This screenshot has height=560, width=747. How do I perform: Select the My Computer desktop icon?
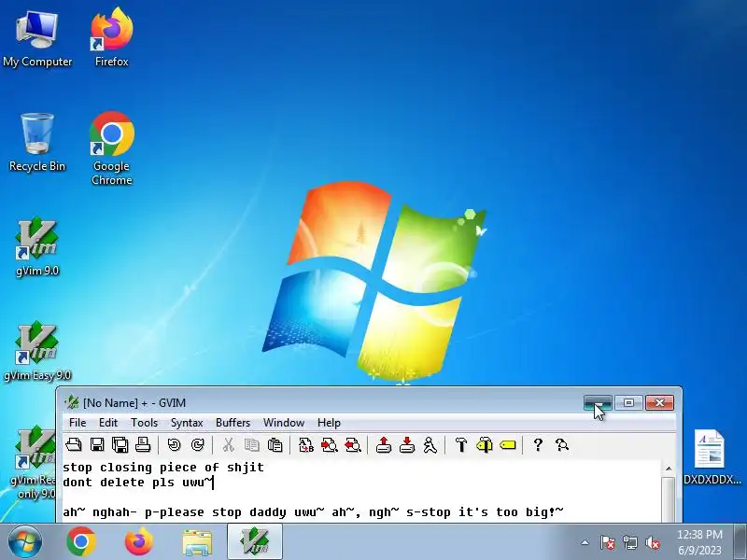pyautogui.click(x=37, y=40)
